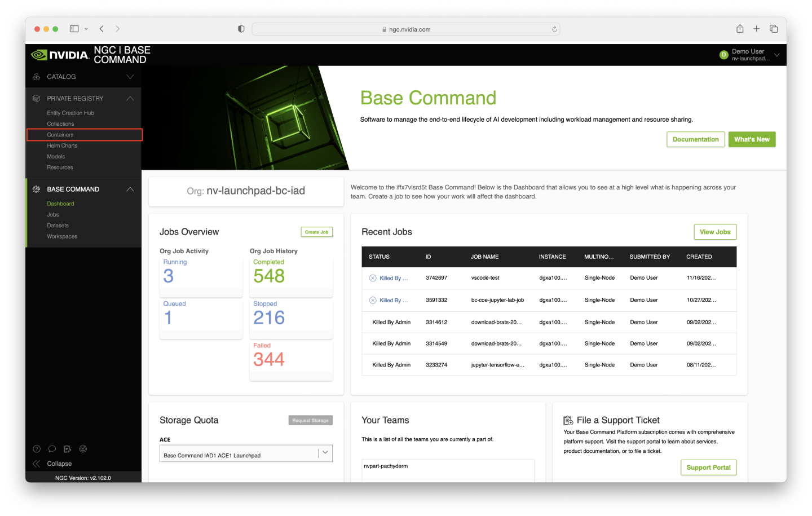Click the Queued jobs count 1
Viewport: 812px width, 516px height.
point(168,317)
